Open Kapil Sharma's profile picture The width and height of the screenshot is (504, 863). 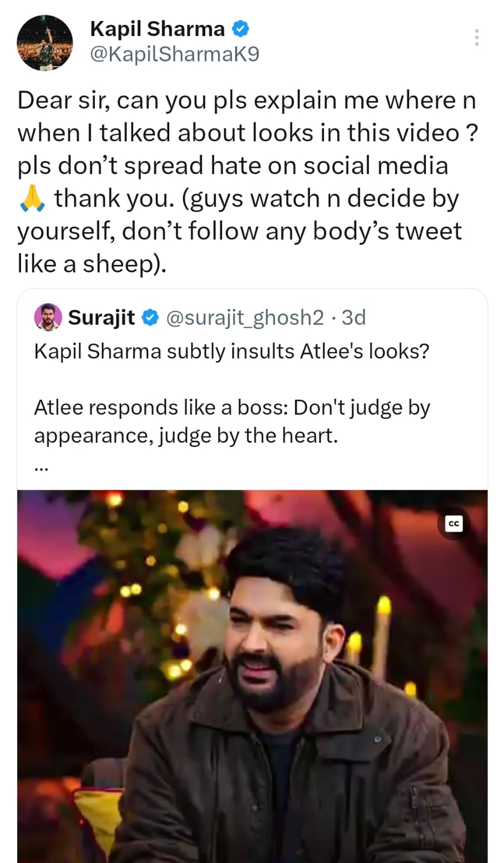(45, 43)
